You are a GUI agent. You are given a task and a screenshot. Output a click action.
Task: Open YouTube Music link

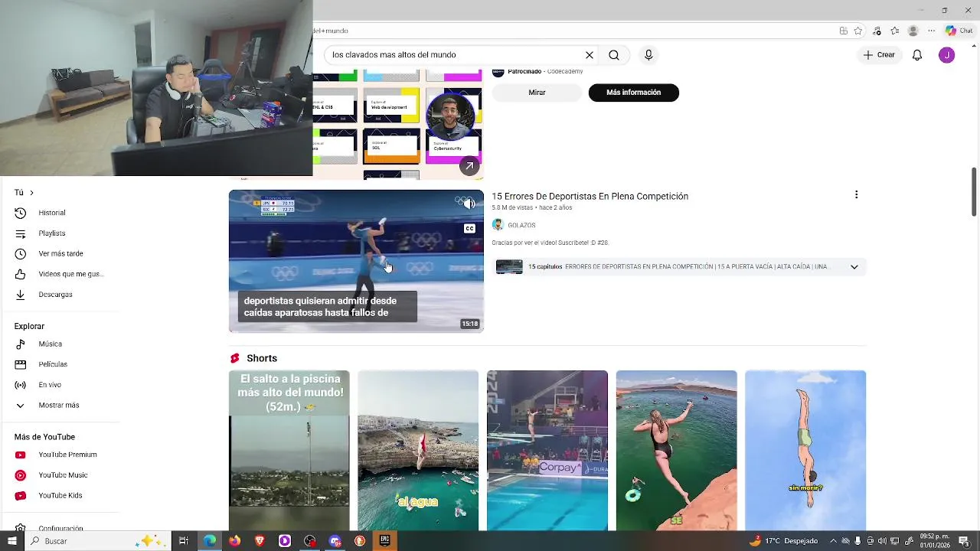coord(61,475)
